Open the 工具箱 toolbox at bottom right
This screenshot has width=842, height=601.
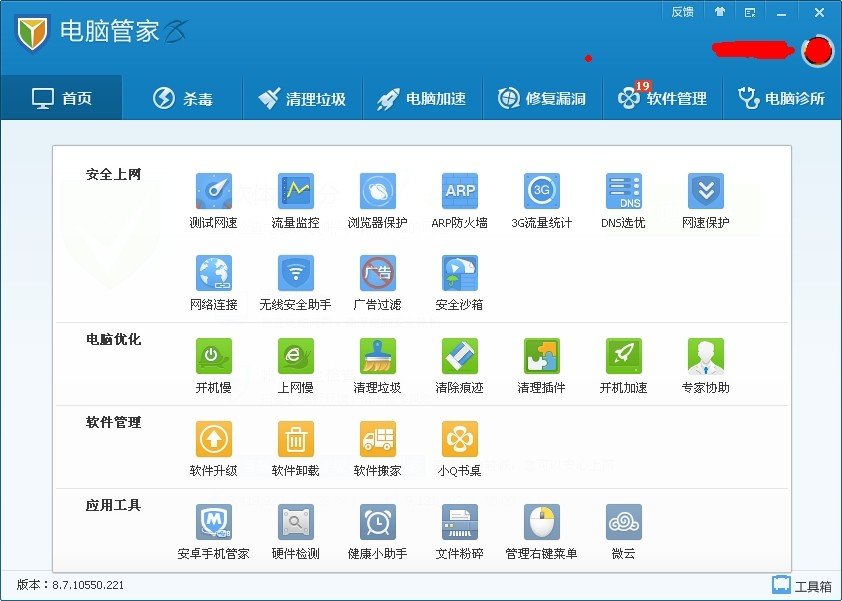[805, 584]
